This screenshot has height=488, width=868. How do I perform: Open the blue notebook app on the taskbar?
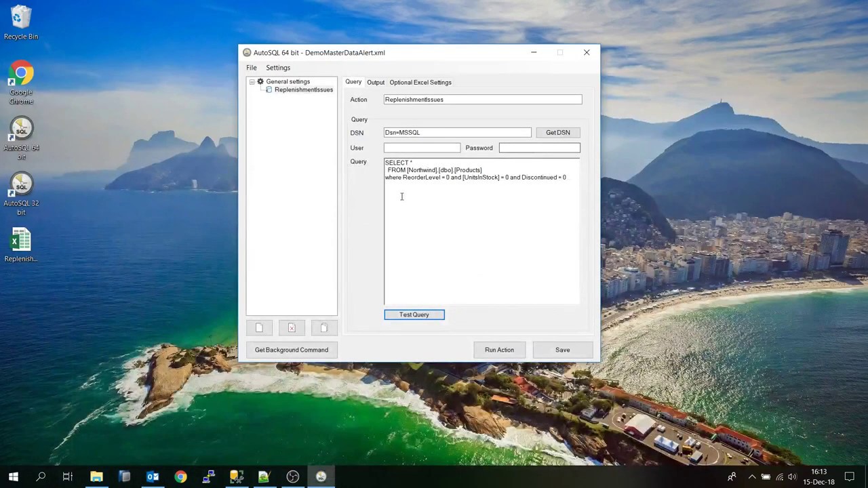pos(125,476)
